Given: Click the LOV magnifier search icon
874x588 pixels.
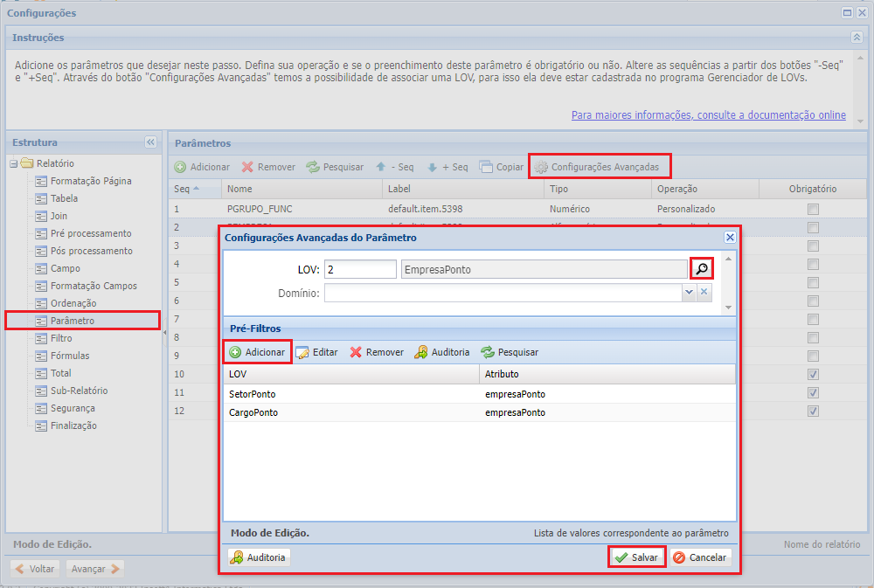Looking at the screenshot, I should (702, 270).
